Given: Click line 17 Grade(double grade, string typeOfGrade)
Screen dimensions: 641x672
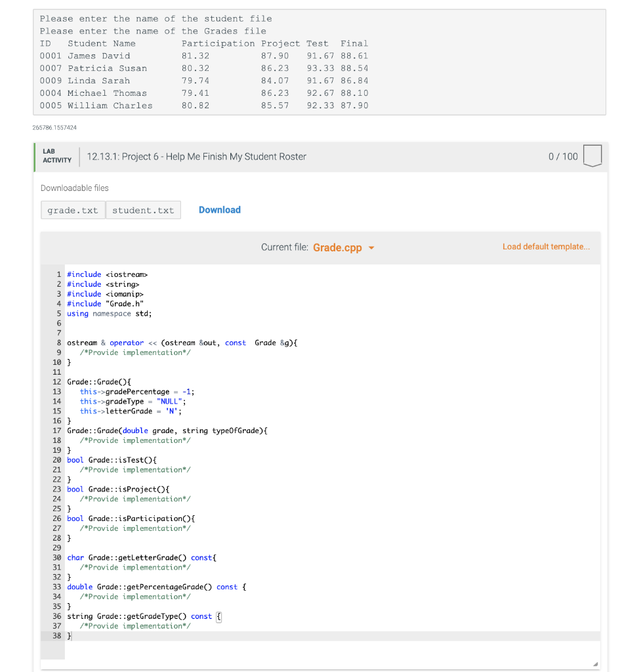Looking at the screenshot, I should pyautogui.click(x=167, y=430).
